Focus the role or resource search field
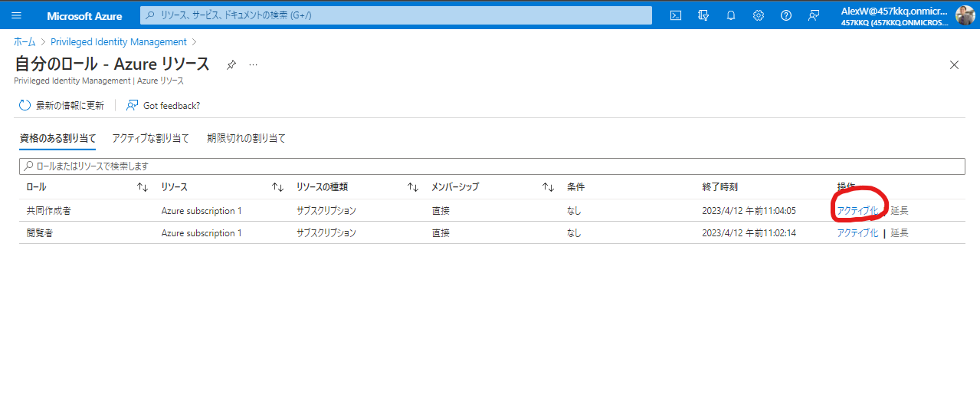Image resolution: width=980 pixels, height=415 pixels. [x=492, y=166]
